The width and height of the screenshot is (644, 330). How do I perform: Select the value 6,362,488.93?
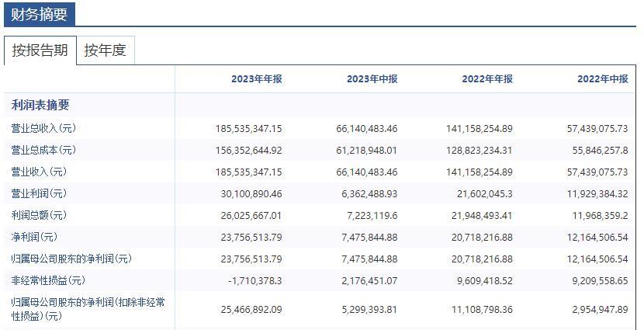369,194
